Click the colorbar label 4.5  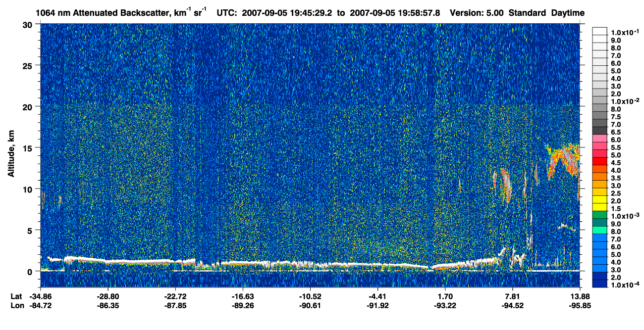pyautogui.click(x=616, y=163)
